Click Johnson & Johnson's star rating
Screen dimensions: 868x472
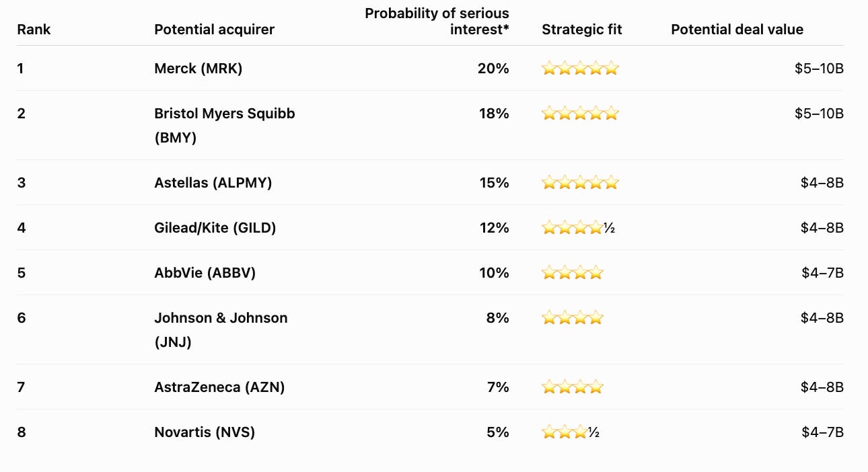coord(573,318)
